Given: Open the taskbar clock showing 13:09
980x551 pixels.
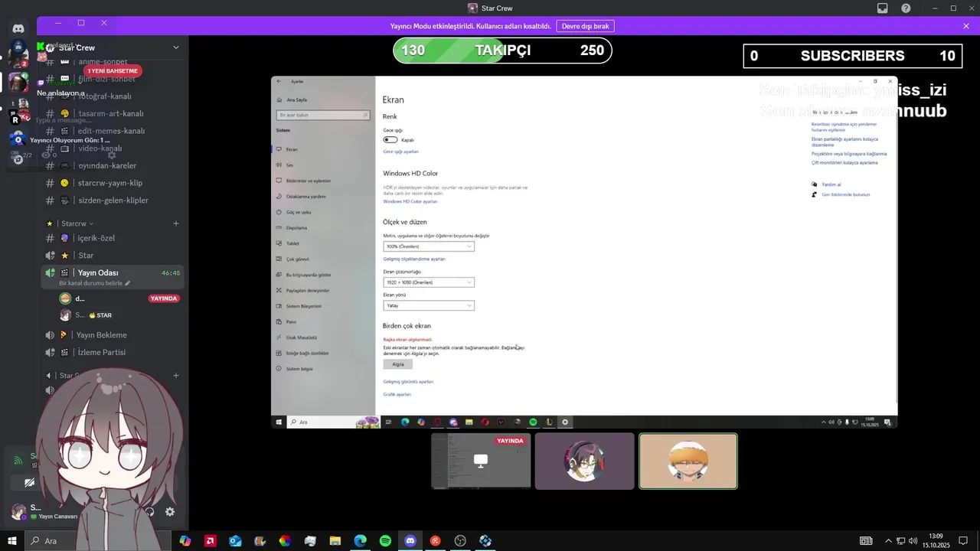Looking at the screenshot, I should pos(936,541).
